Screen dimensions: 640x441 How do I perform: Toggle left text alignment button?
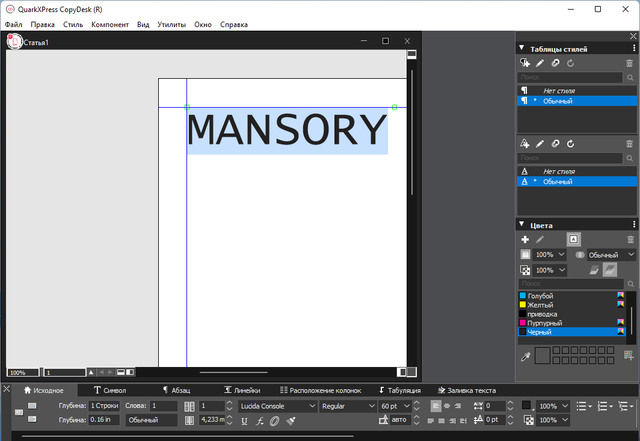[436, 406]
